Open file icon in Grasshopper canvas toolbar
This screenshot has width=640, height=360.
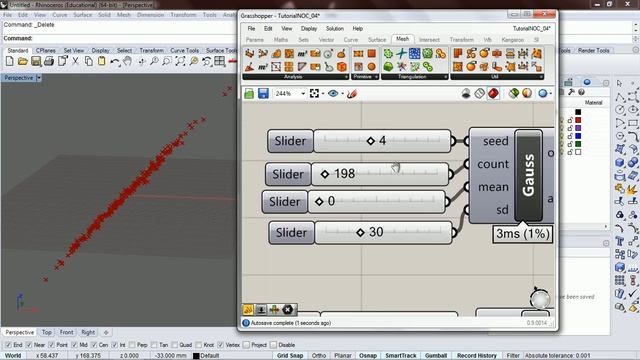tap(249, 93)
